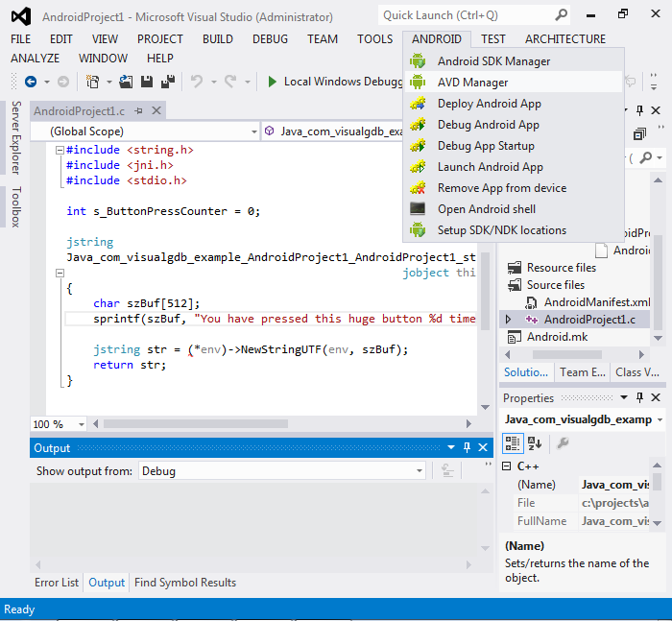The width and height of the screenshot is (672, 621).
Task: Toggle auto-hide pin on Properties panel
Action: coord(640,397)
